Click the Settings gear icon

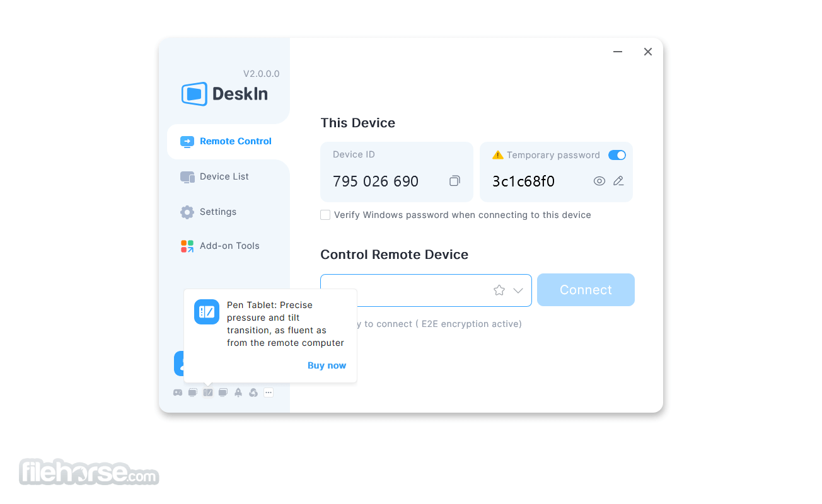[x=187, y=212]
